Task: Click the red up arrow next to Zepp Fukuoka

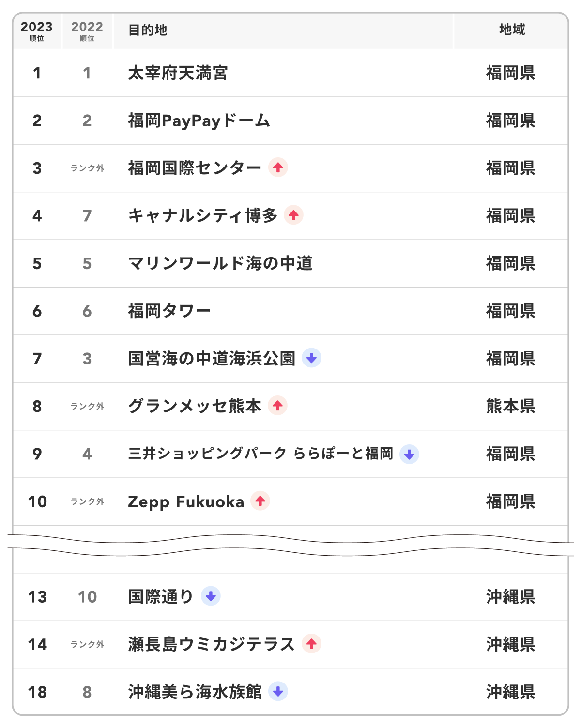Action: coord(260,500)
